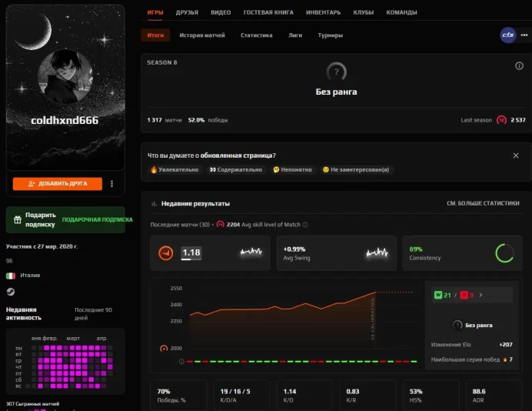Click the 88.6 ADR stat card
The image size is (532, 411).
click(494, 396)
